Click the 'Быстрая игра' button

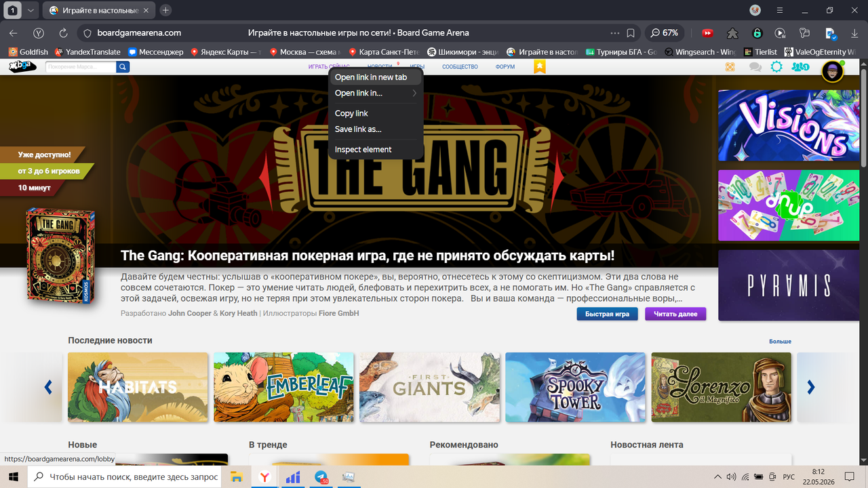(607, 314)
